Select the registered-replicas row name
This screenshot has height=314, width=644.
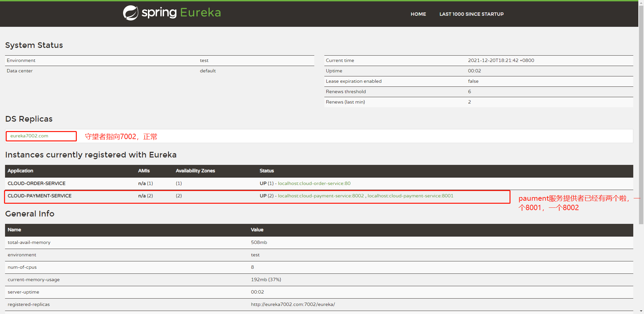click(29, 304)
